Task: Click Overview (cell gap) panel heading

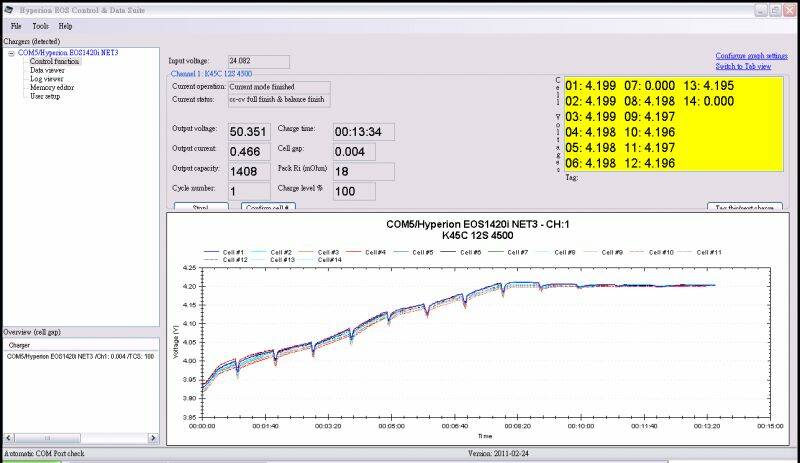Action: point(32,332)
